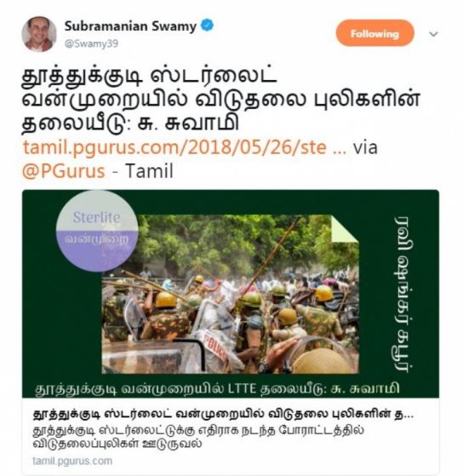Click the 'via' text in tweet
The height and width of the screenshot is (476, 463).
click(x=365, y=147)
